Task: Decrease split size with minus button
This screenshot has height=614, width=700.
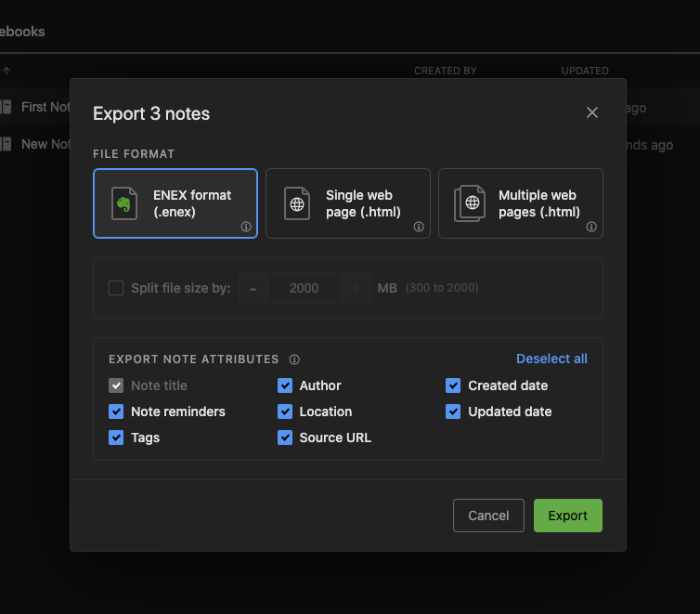Action: (x=253, y=288)
